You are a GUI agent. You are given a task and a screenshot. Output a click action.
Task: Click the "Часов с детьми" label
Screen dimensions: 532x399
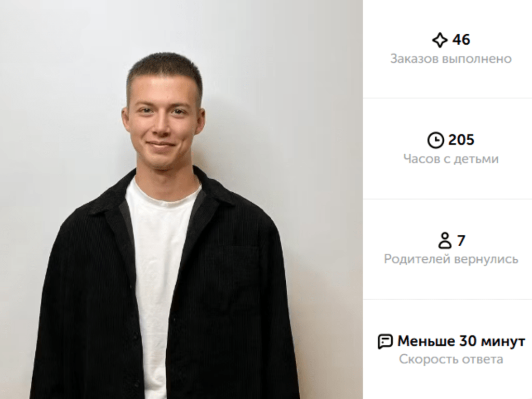451,159
